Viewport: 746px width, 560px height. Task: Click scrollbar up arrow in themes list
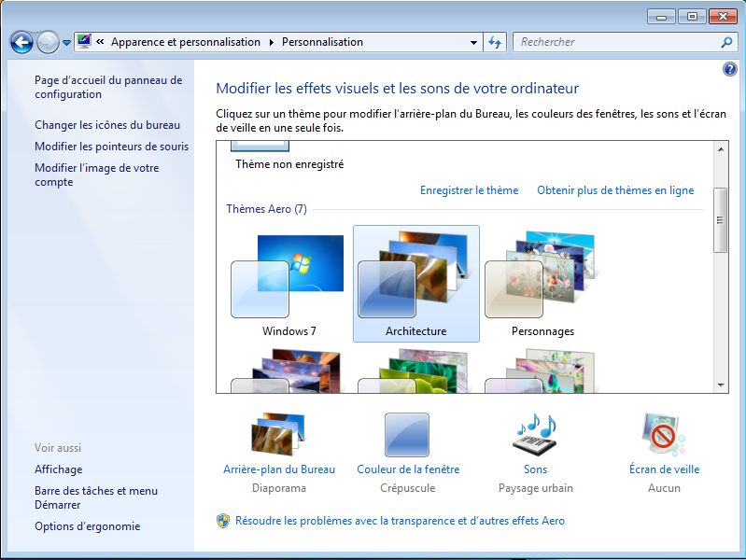[x=721, y=149]
